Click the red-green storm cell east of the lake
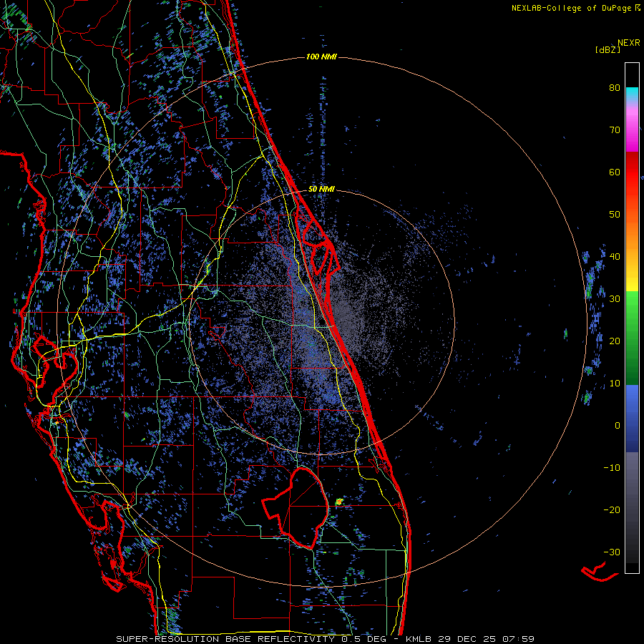 coord(339,502)
